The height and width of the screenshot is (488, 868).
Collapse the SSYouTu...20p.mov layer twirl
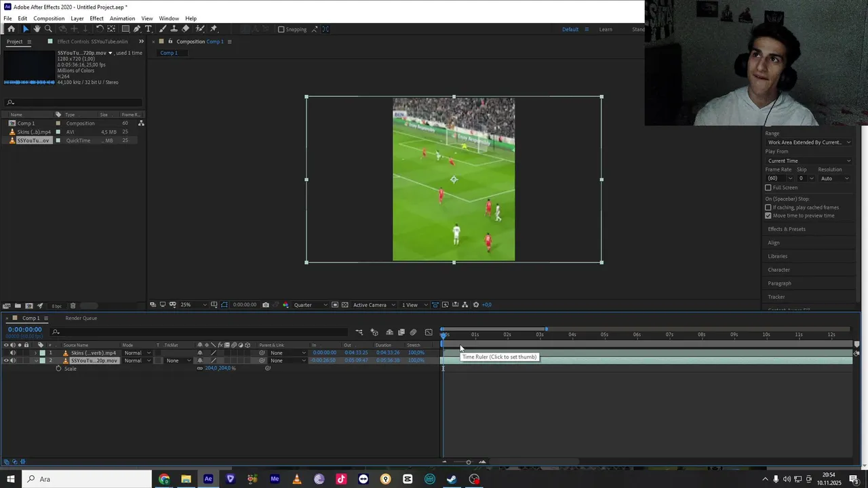(x=36, y=361)
